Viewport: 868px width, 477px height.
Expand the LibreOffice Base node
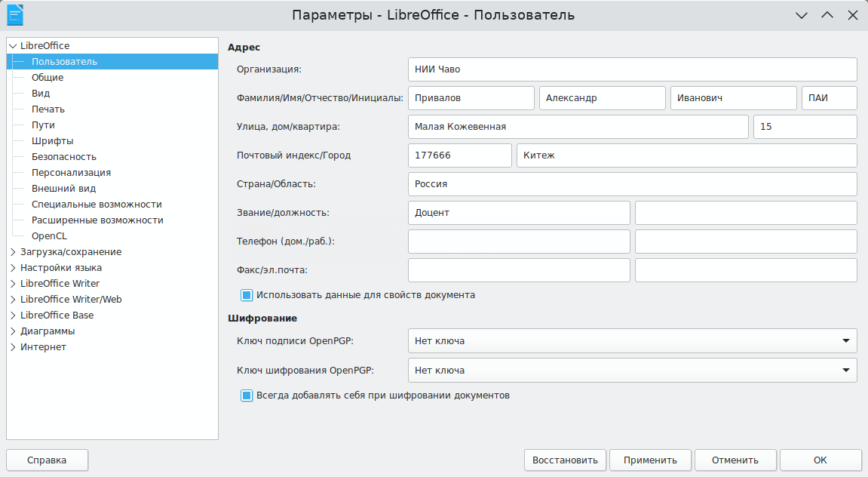[13, 315]
